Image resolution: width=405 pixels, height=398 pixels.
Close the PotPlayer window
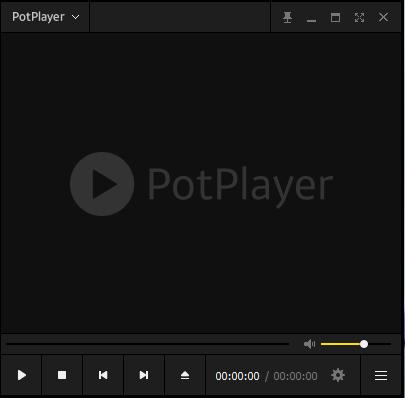(x=383, y=17)
